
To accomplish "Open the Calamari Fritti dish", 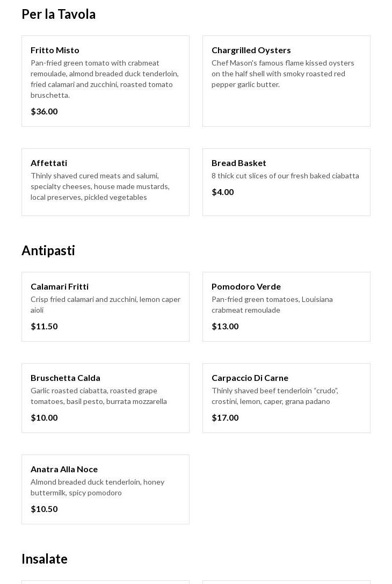I will 60,286.
